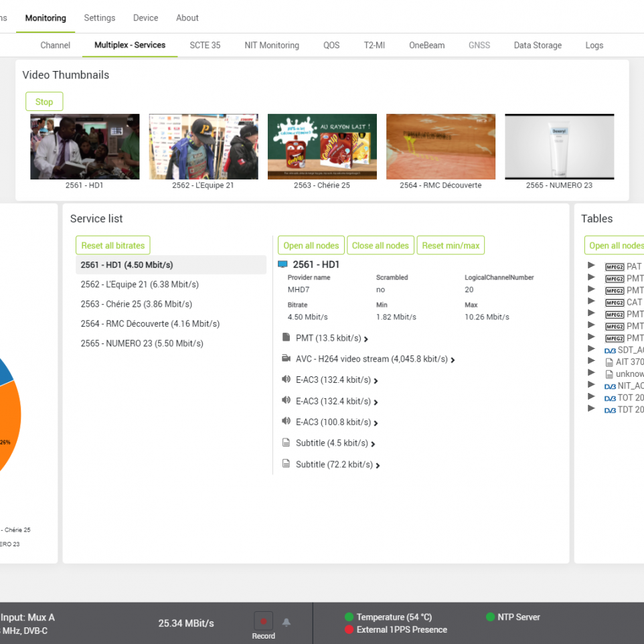Screen dimensions: 644x644
Task: Click the red External 1PPS Presence status indicator
Action: [349, 629]
